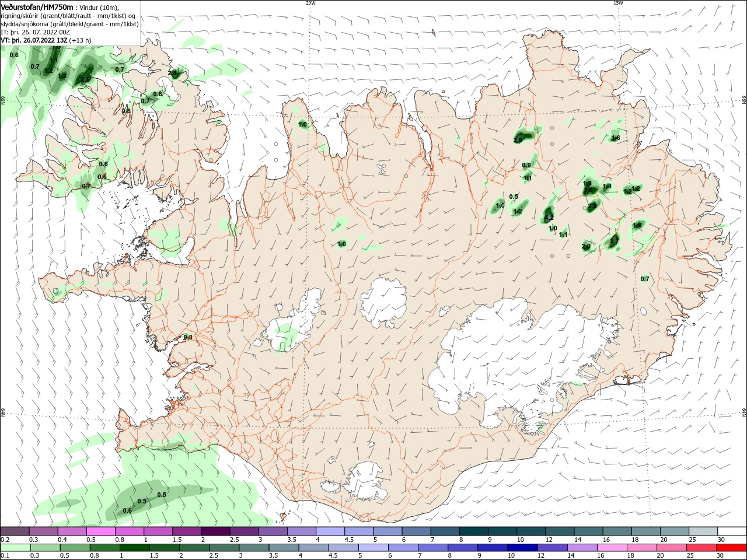Click the 4.2 precipitation value on the map
747x560 pixels.
click(x=549, y=218)
